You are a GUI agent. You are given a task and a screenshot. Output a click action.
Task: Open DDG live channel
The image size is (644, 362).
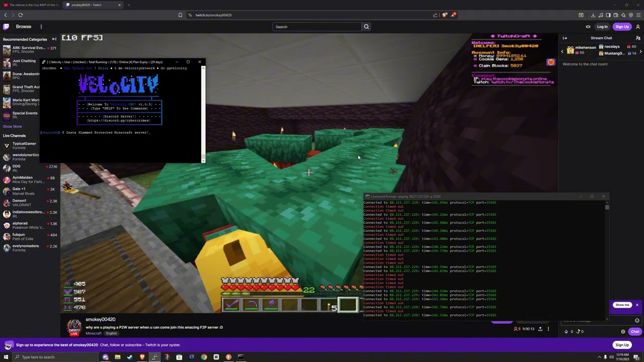pos(29,168)
